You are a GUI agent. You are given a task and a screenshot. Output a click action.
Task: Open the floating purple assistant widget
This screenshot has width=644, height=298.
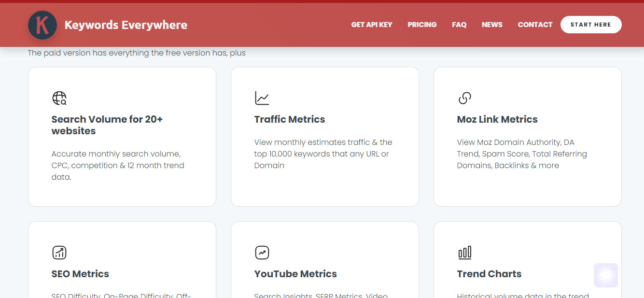(x=606, y=275)
